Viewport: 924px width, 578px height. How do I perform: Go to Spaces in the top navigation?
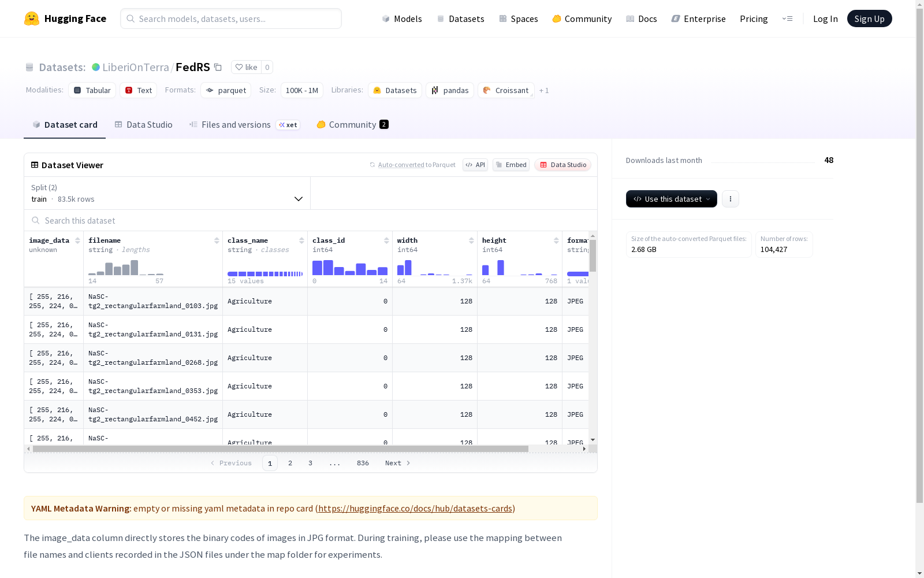click(x=519, y=18)
